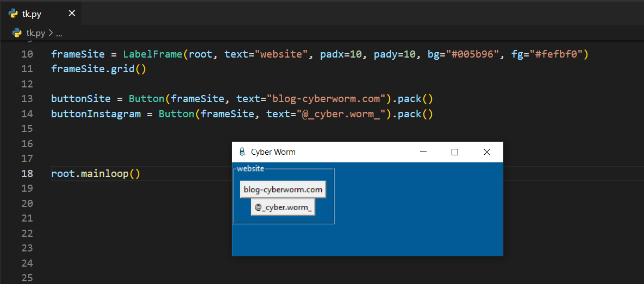Click the Python file icon in the tk.py tab
Image resolution: width=644 pixels, height=284 pixels.
click(x=14, y=14)
